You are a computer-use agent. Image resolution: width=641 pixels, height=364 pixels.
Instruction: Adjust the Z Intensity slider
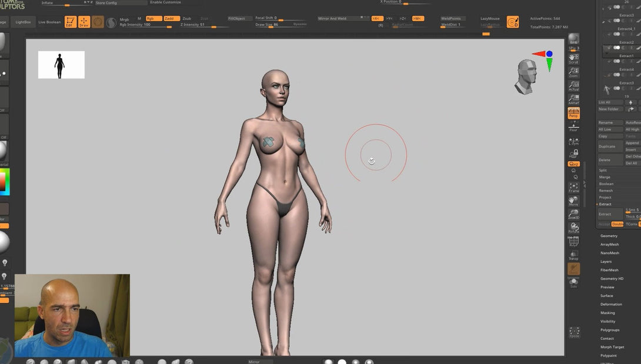click(203, 25)
